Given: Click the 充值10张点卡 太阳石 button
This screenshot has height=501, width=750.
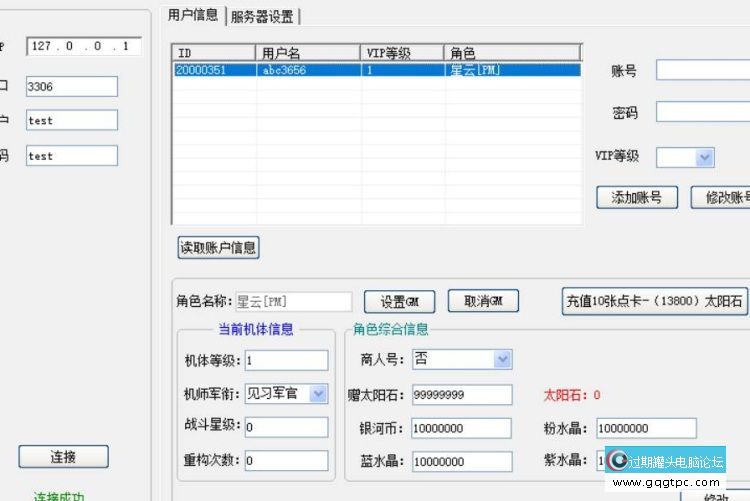Looking at the screenshot, I should [654, 301].
